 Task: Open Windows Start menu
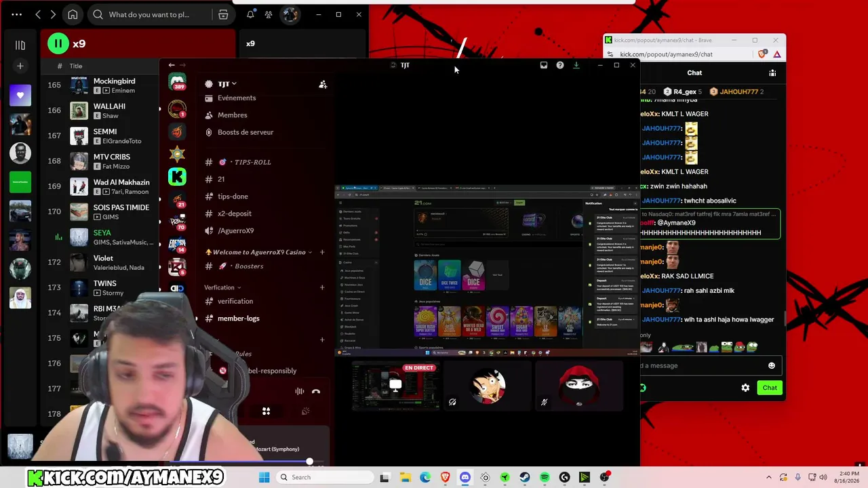264,477
